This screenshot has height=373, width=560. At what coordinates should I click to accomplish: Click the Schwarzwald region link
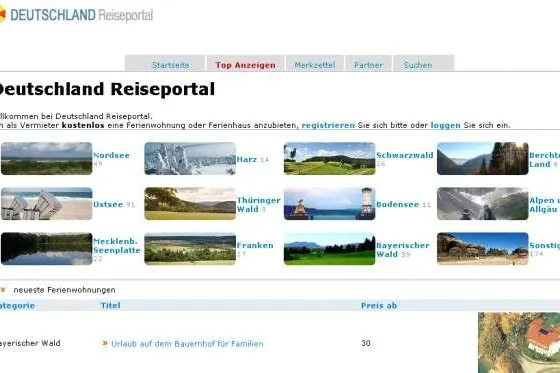pos(405,155)
